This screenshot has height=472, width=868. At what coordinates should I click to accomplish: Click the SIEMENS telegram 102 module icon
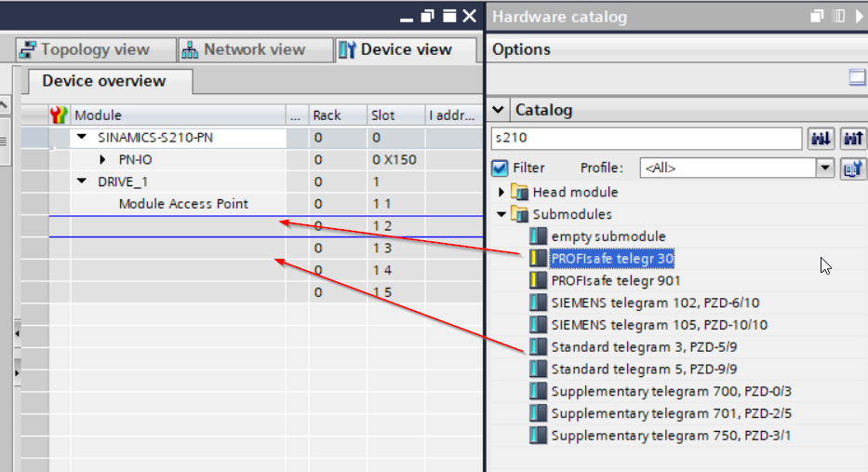click(x=538, y=303)
